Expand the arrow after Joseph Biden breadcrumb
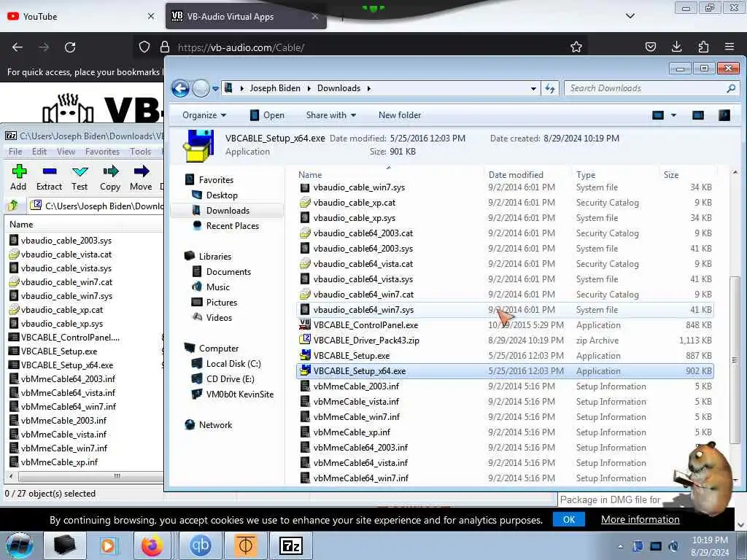 point(309,88)
